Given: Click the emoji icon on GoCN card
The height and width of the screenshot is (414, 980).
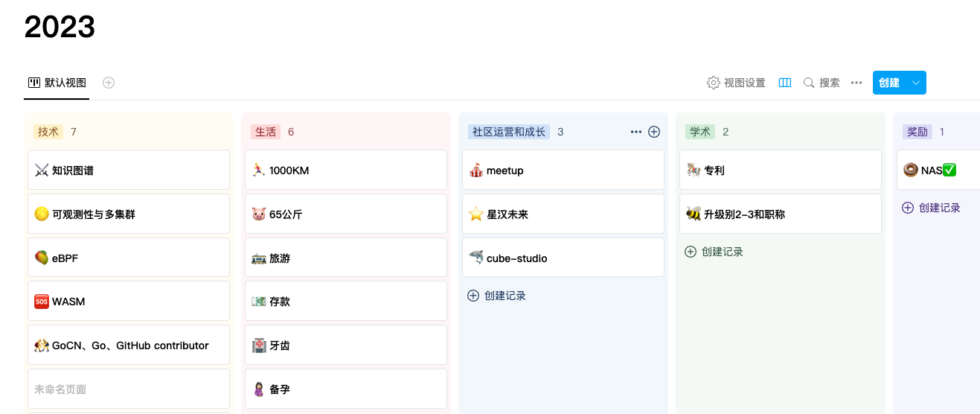Looking at the screenshot, I should click(42, 345).
